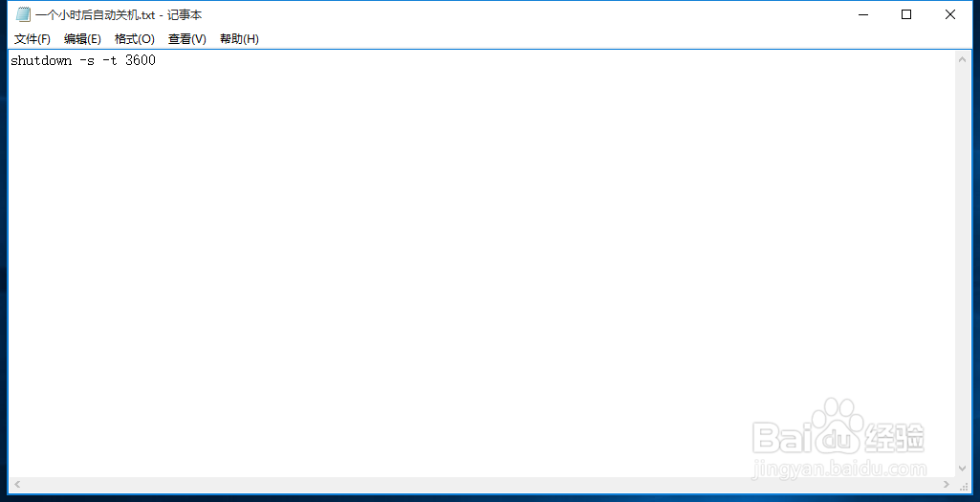Open the 帮助(H) menu
The width and height of the screenshot is (980, 502).
(x=239, y=39)
